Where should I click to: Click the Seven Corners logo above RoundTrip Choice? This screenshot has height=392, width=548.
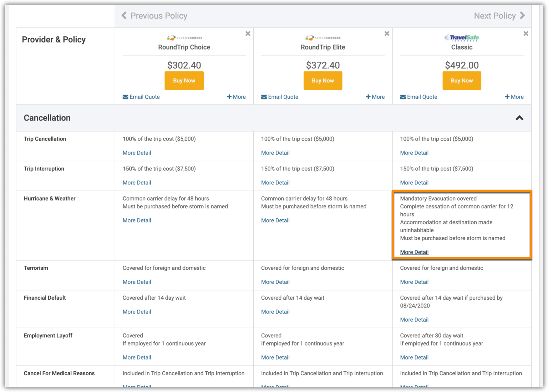click(x=184, y=37)
